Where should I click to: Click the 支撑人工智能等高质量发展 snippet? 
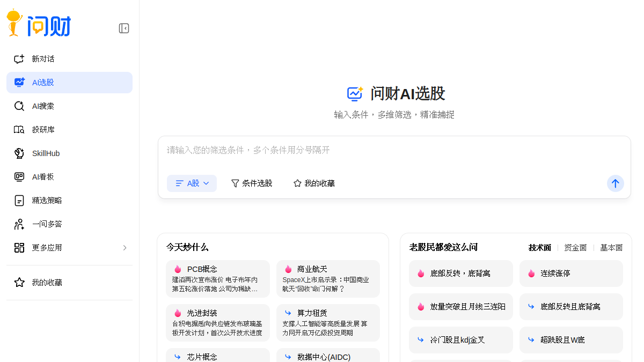pyautogui.click(x=325, y=328)
